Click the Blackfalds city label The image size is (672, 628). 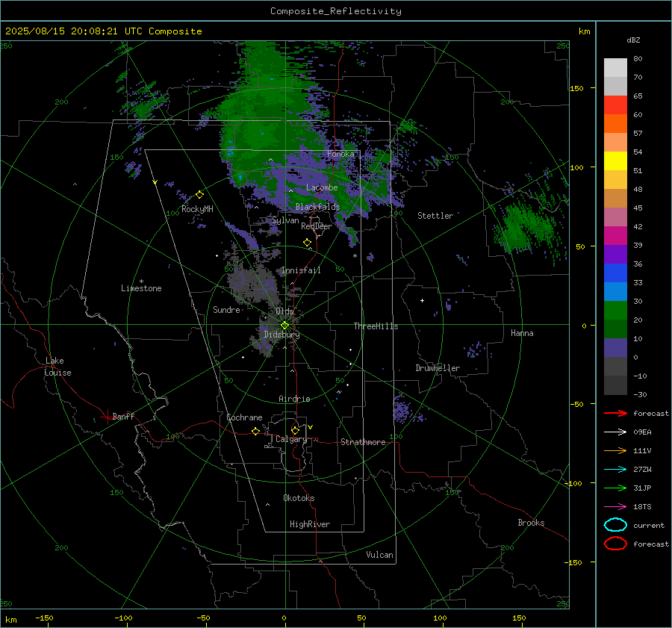tap(317, 207)
